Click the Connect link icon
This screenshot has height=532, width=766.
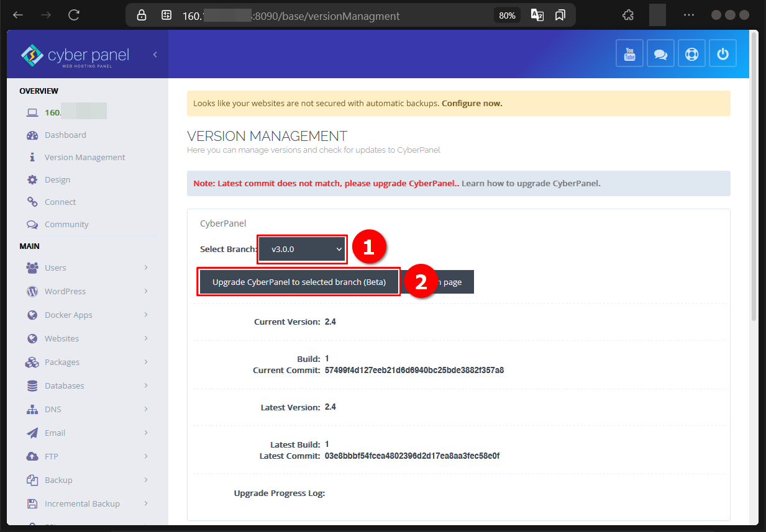point(32,202)
